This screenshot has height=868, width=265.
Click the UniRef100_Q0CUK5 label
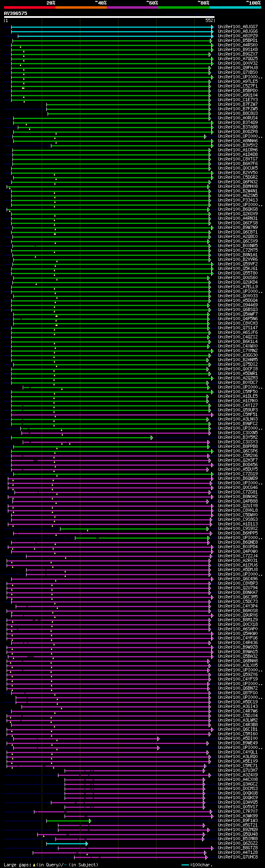pyautogui.click(x=238, y=168)
